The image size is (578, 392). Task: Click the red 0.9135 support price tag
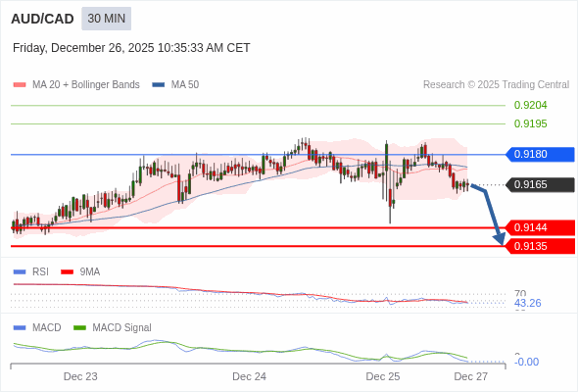point(540,246)
